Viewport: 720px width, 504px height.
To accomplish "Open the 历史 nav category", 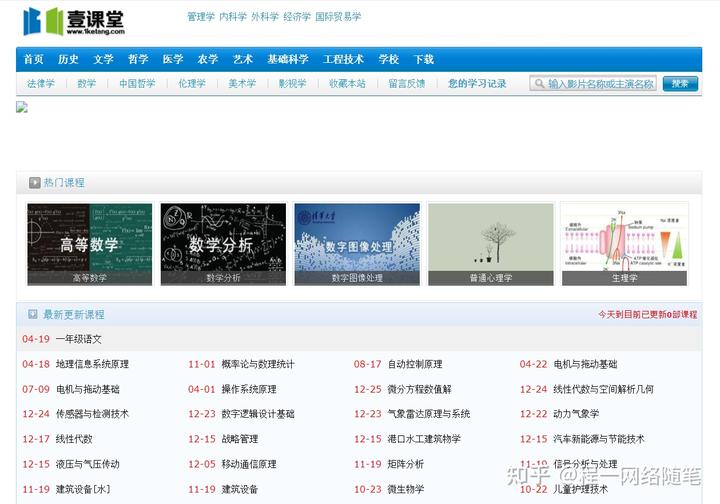I will pyautogui.click(x=68, y=59).
